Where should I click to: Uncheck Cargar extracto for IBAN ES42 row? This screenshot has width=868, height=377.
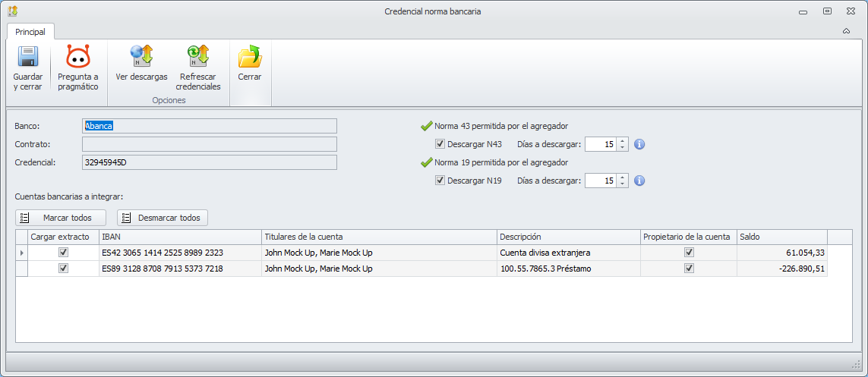coord(64,253)
